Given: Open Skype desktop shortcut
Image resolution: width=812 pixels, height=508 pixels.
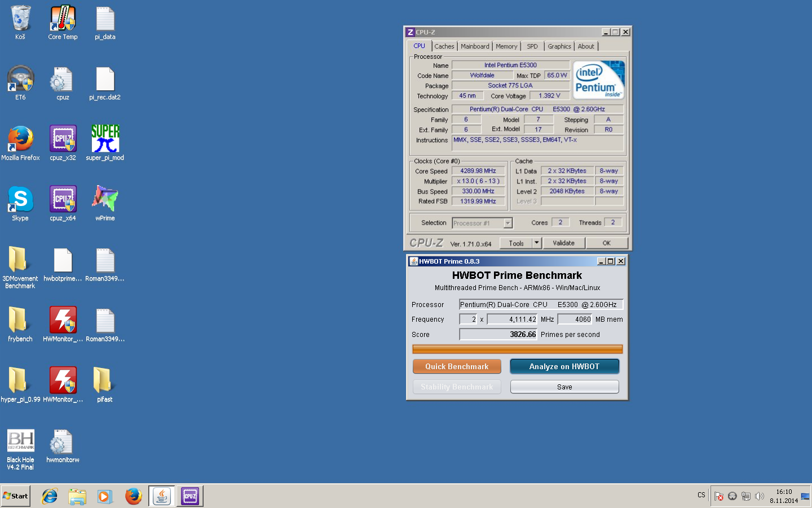Looking at the screenshot, I should 20,204.
